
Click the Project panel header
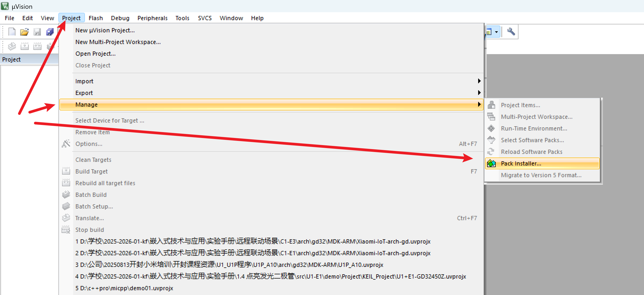pyautogui.click(x=29, y=59)
